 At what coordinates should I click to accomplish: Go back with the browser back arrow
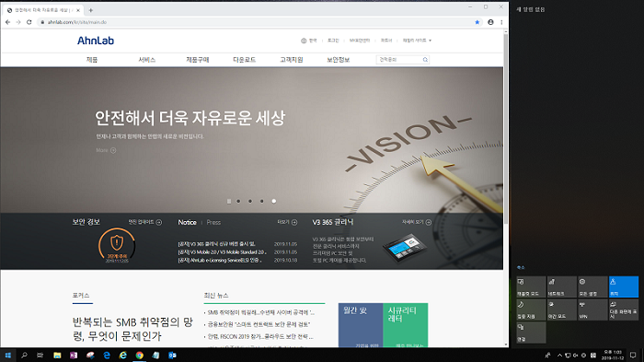coord(7,22)
